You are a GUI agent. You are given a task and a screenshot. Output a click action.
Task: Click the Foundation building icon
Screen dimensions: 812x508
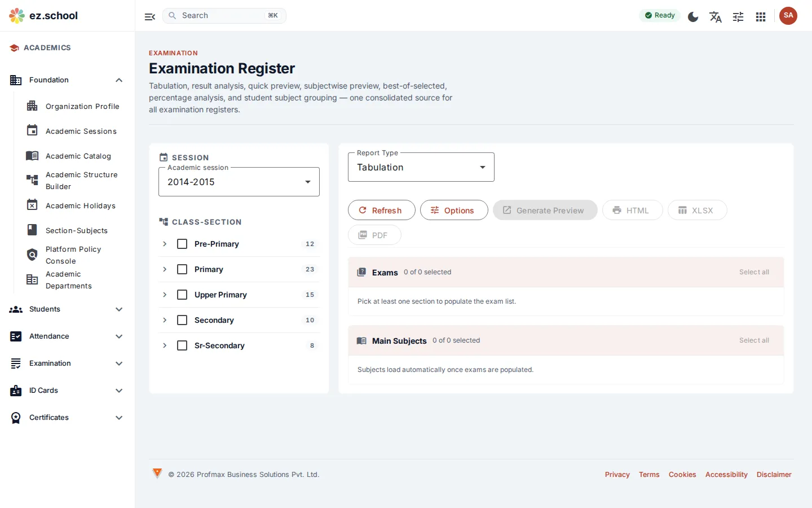click(x=16, y=80)
